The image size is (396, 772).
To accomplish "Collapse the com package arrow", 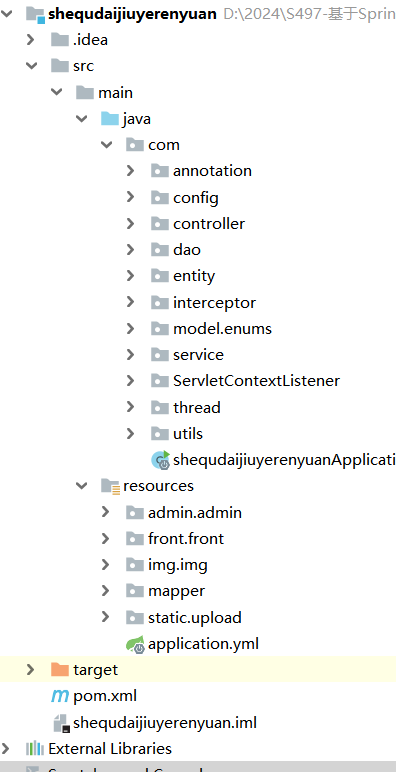I will coord(107,144).
